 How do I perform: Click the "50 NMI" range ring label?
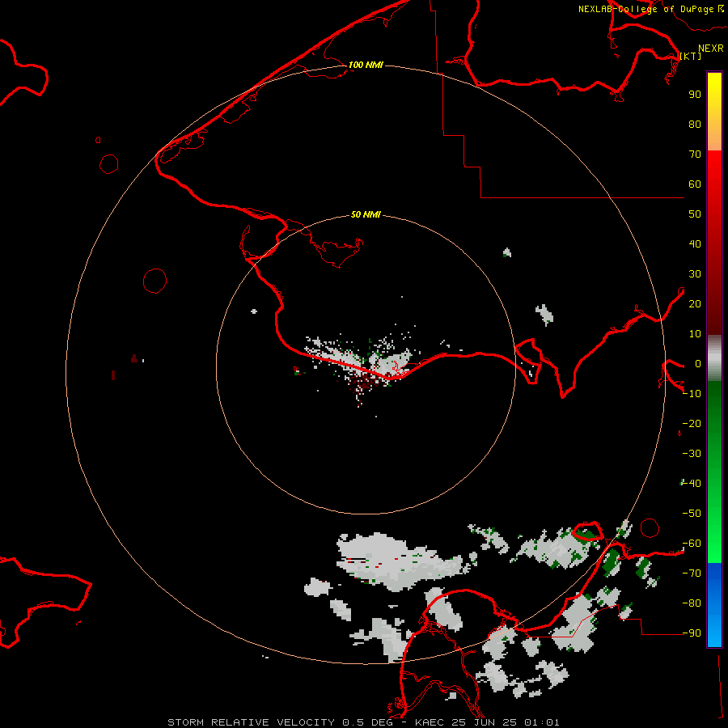[x=366, y=214]
